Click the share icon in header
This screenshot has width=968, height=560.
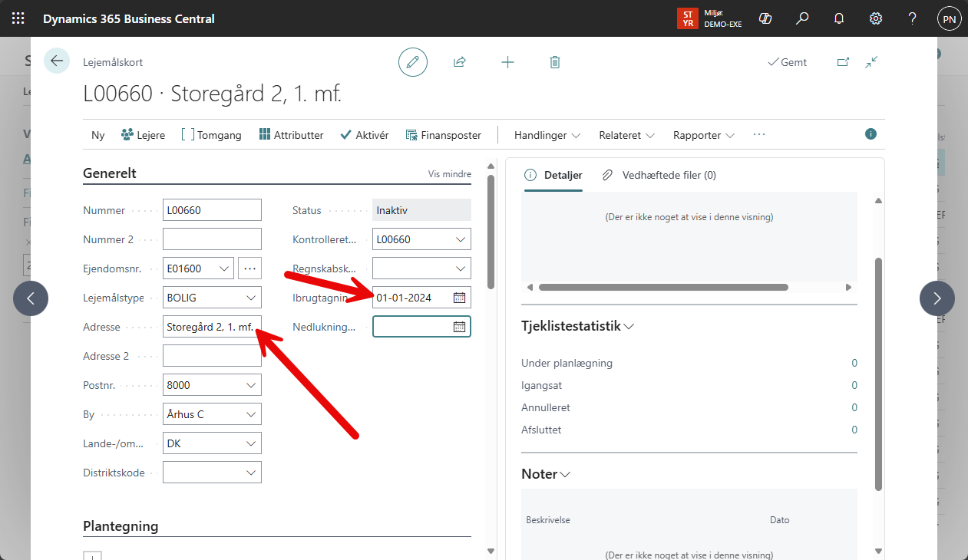tap(460, 62)
